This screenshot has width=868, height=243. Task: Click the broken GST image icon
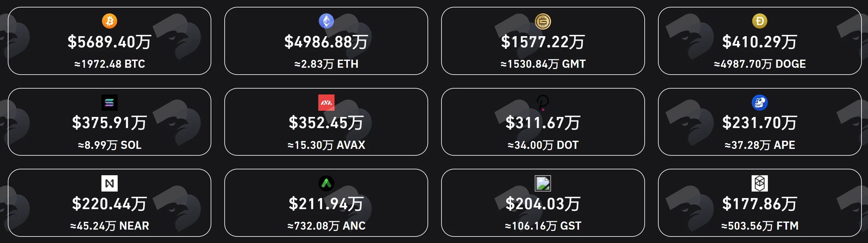(543, 183)
